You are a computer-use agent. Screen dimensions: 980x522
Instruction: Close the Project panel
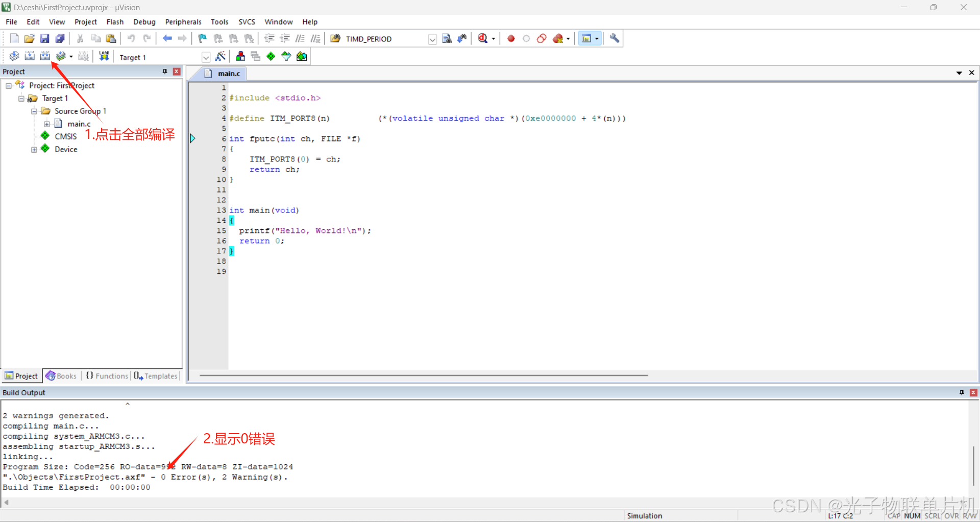tap(177, 72)
